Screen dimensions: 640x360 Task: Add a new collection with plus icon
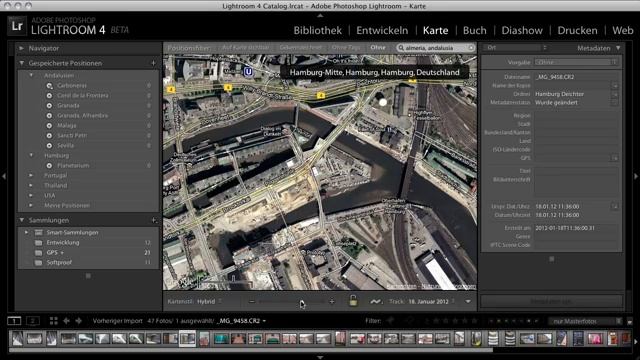click(x=154, y=220)
